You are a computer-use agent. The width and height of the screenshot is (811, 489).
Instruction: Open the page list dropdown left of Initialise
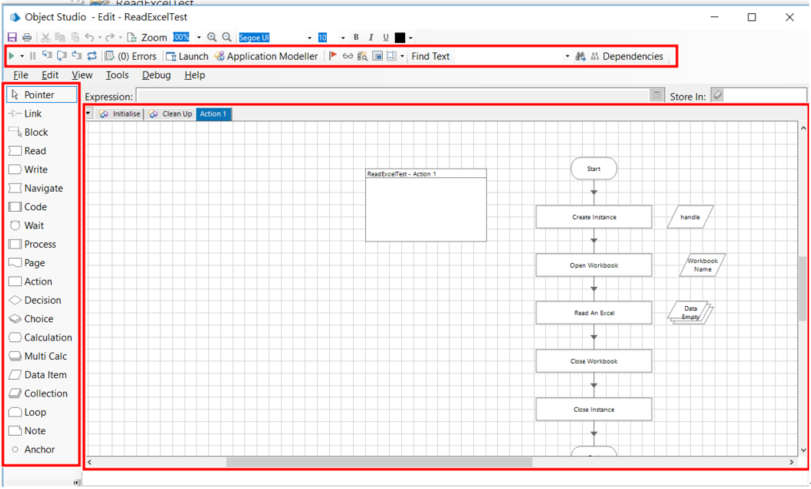click(88, 113)
